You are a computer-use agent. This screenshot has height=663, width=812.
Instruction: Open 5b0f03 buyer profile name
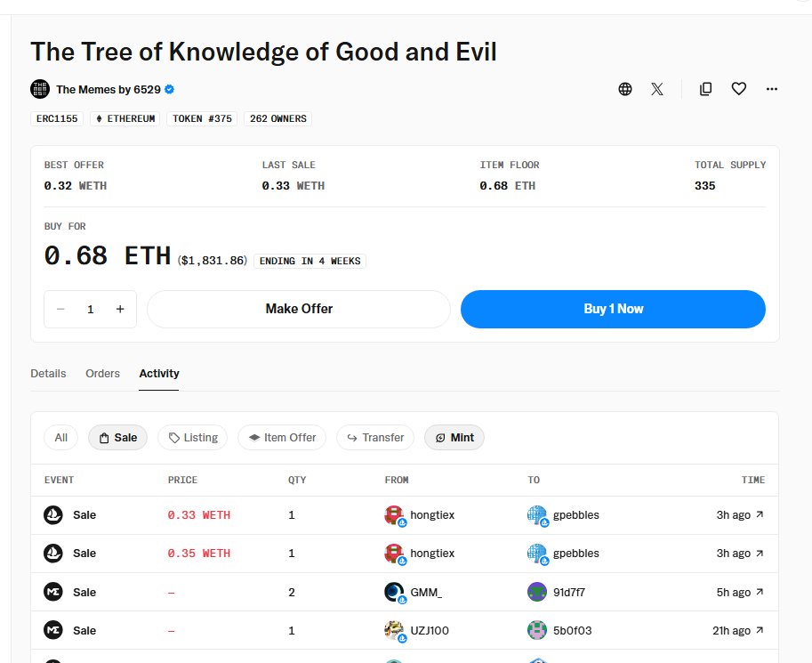[572, 630]
